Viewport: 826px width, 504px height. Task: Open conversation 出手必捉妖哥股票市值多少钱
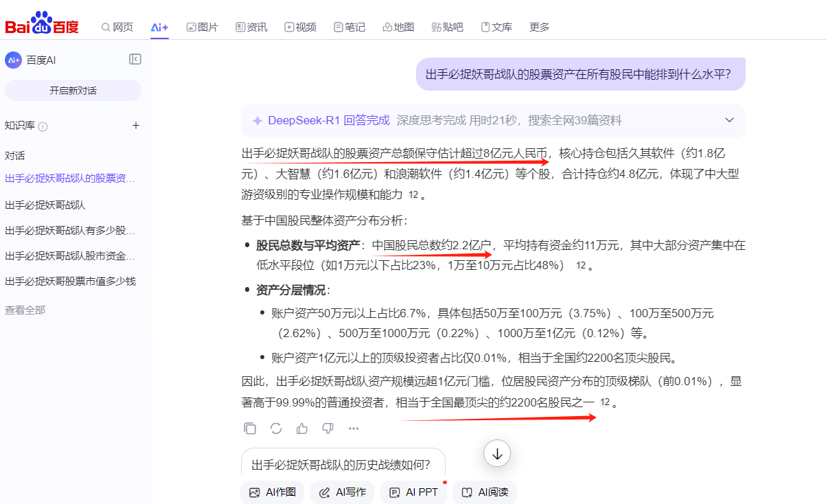(x=70, y=281)
